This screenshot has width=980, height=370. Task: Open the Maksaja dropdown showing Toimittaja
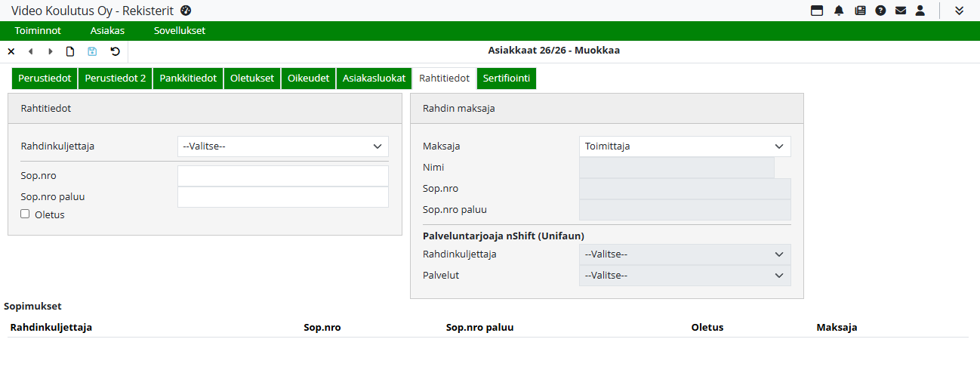pos(684,146)
